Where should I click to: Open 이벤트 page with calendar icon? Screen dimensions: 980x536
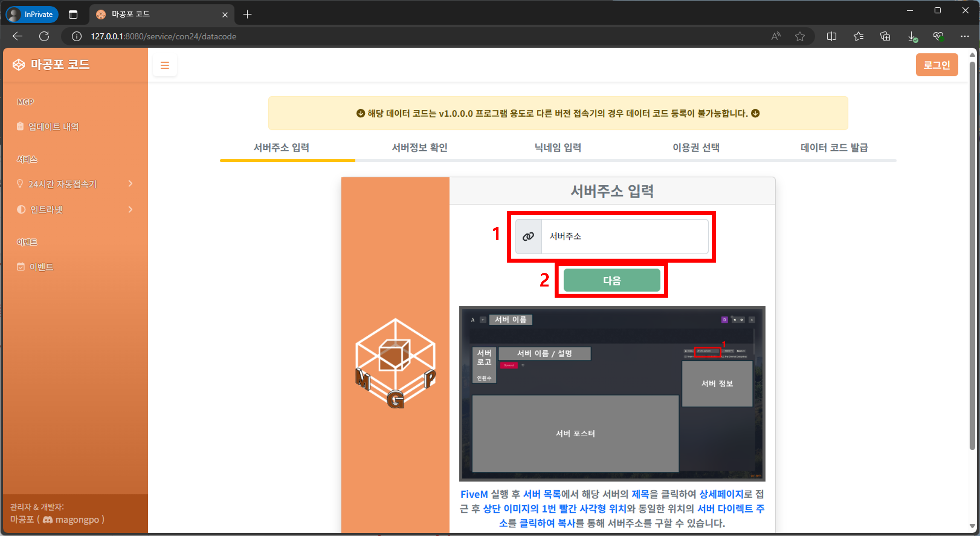point(35,267)
